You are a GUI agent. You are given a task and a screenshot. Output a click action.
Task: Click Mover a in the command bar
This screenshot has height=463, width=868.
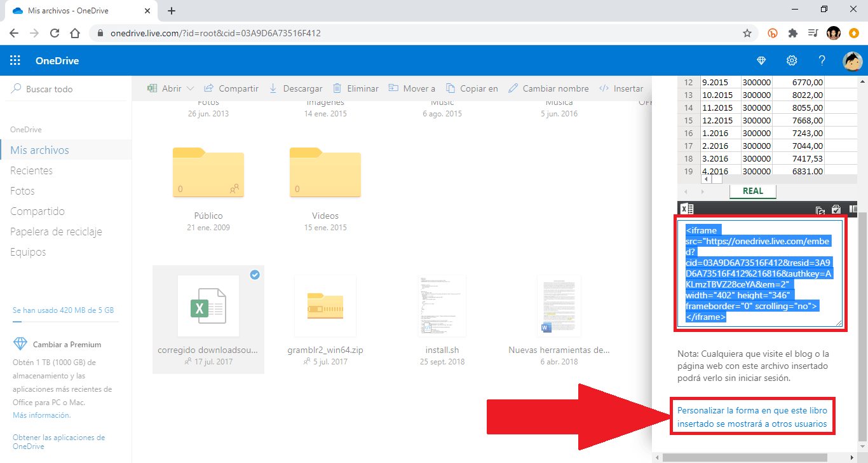click(x=412, y=88)
